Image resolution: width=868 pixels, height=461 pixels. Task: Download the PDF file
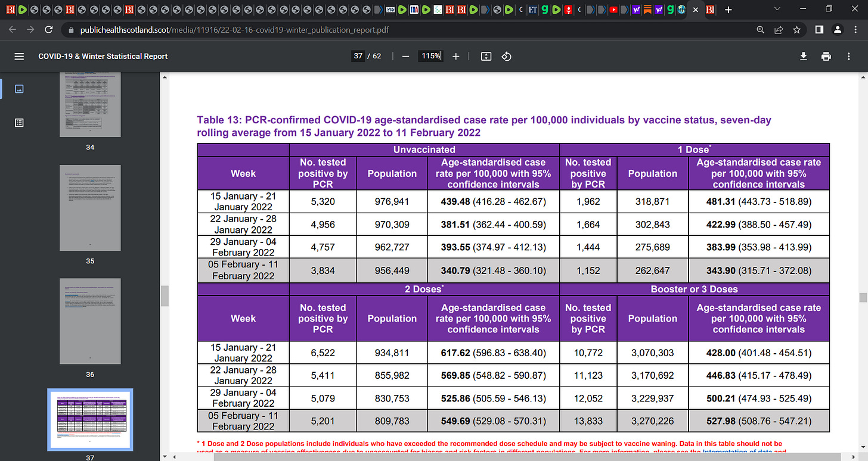coord(804,56)
